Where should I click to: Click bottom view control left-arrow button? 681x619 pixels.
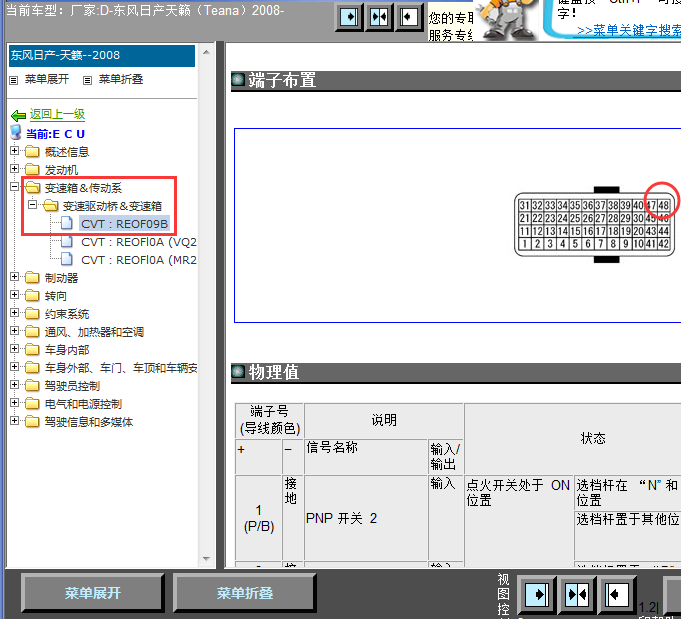(617, 594)
